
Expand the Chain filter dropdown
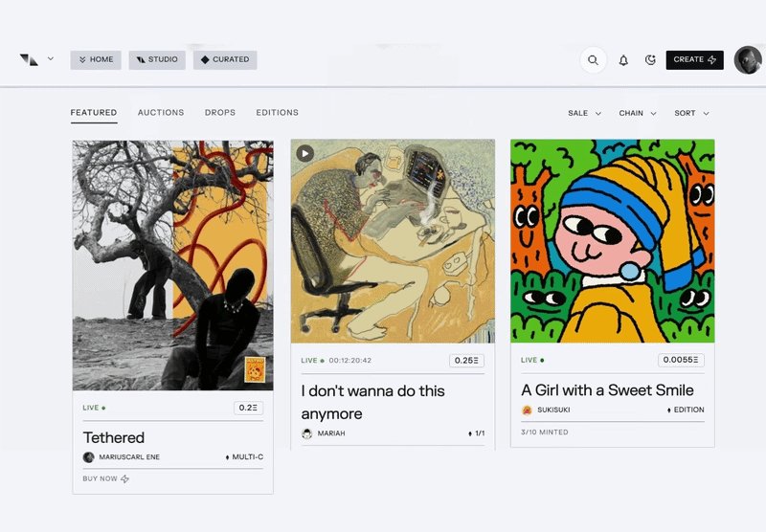pos(638,113)
